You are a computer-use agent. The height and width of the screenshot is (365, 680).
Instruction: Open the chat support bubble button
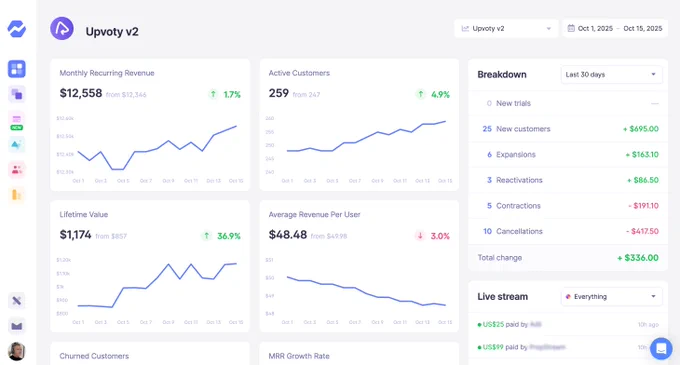[x=661, y=349]
